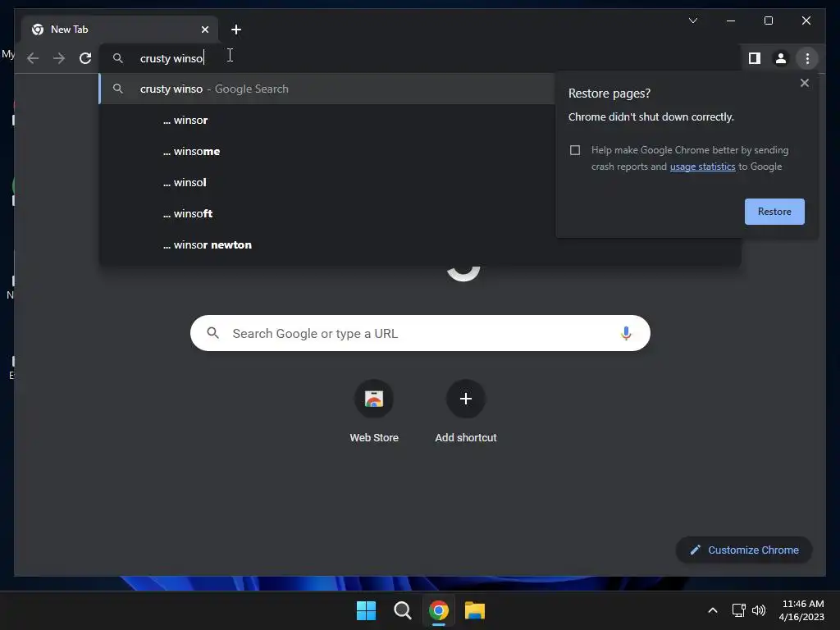Image resolution: width=840 pixels, height=630 pixels.
Task: Open a new tab with plus button
Action: 236,30
